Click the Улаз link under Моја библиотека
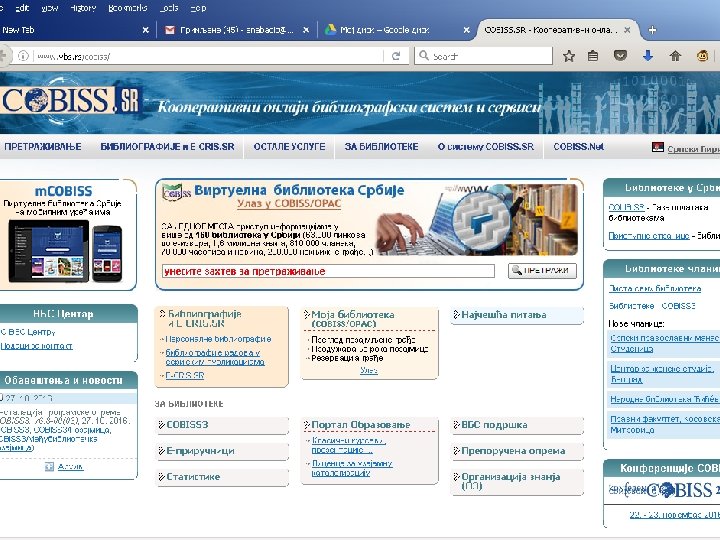The image size is (720, 540). click(x=369, y=370)
